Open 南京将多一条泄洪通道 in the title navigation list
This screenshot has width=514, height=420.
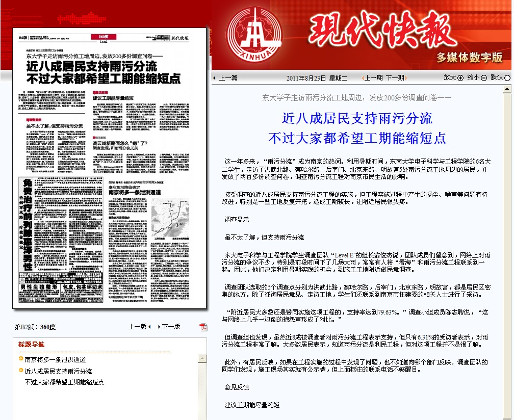click(x=56, y=359)
